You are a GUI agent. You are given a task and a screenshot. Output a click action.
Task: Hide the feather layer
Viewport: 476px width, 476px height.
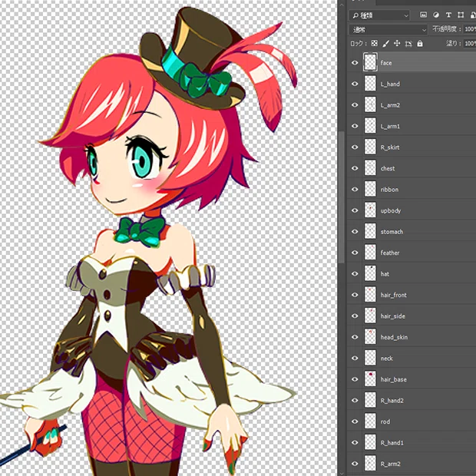[x=355, y=253]
